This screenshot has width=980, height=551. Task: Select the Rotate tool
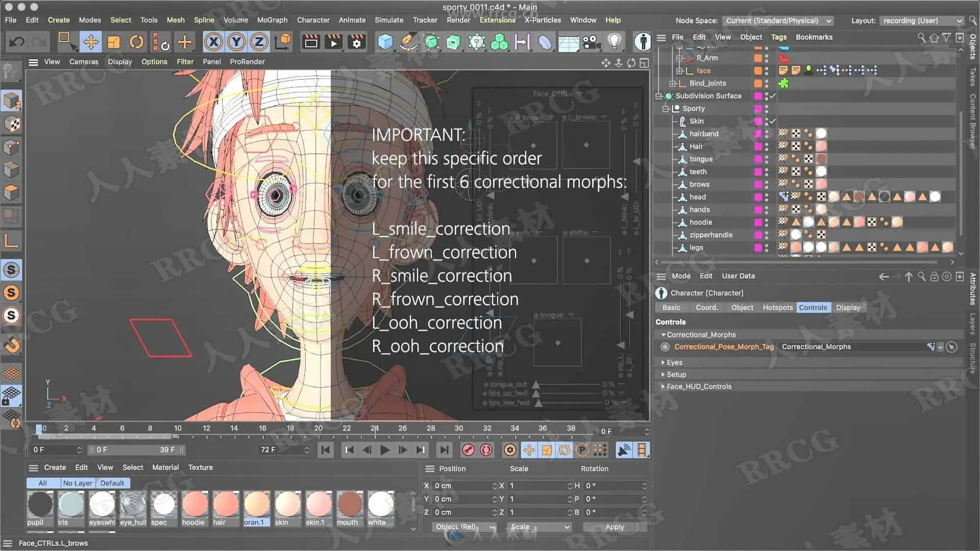136,42
